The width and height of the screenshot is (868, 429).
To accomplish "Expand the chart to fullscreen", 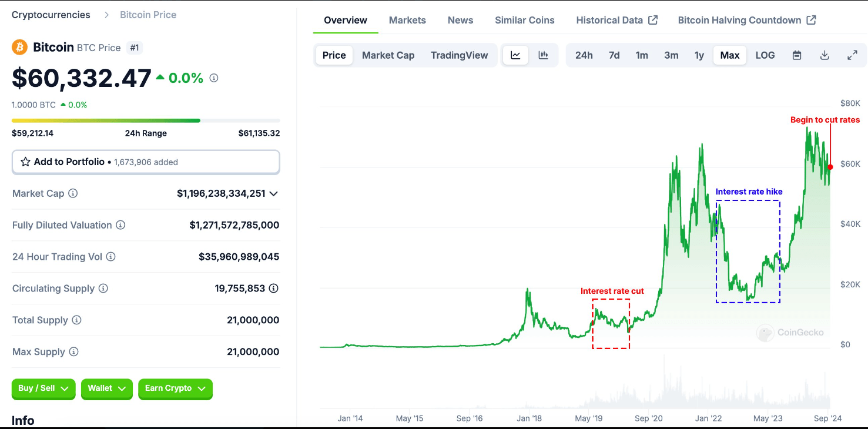I will click(x=852, y=55).
